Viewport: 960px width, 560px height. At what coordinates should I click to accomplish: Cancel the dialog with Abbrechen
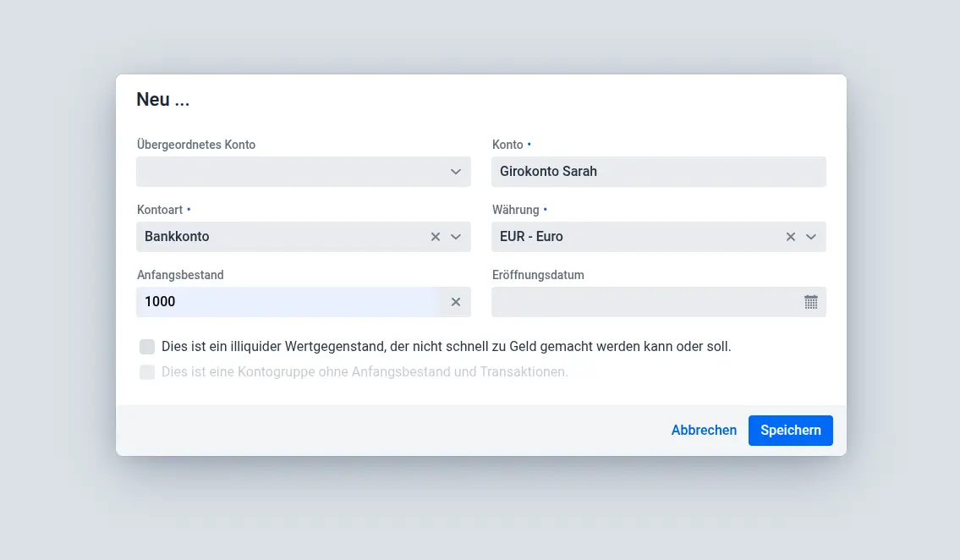click(704, 431)
